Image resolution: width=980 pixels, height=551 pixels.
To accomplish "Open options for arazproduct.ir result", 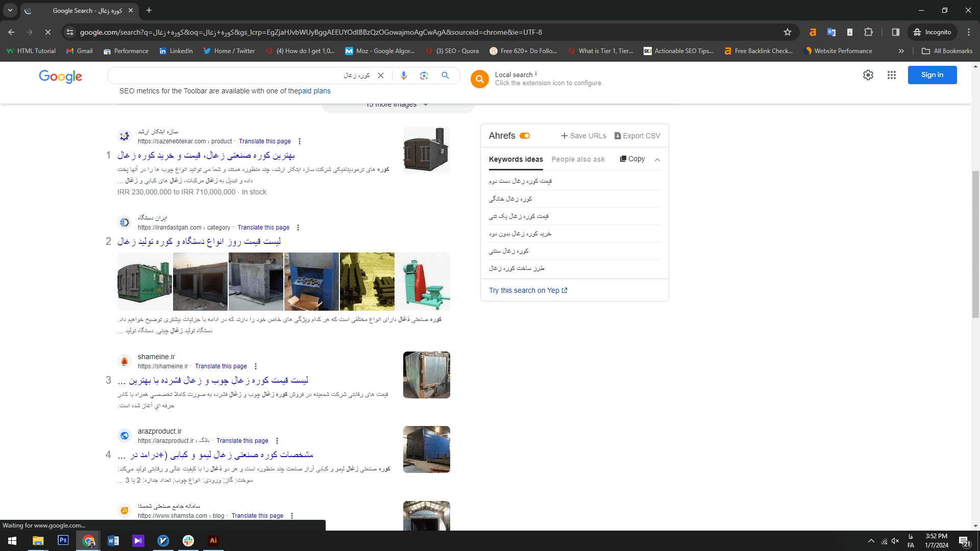I will (277, 441).
